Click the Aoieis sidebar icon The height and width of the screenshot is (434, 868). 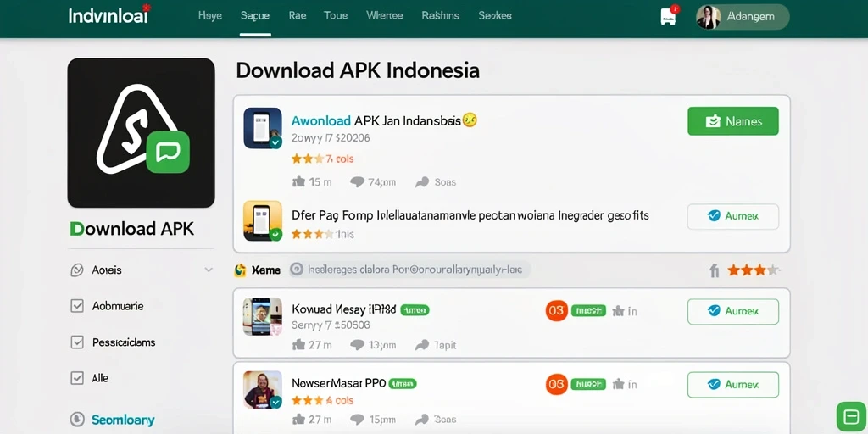click(77, 270)
